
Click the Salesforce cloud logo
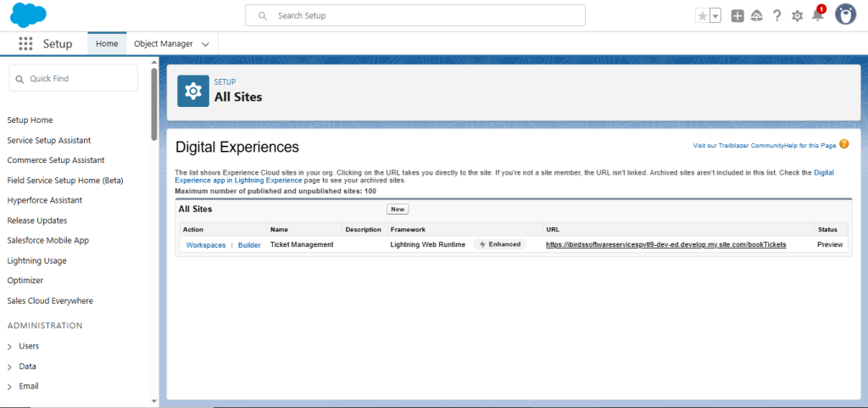coord(29,15)
